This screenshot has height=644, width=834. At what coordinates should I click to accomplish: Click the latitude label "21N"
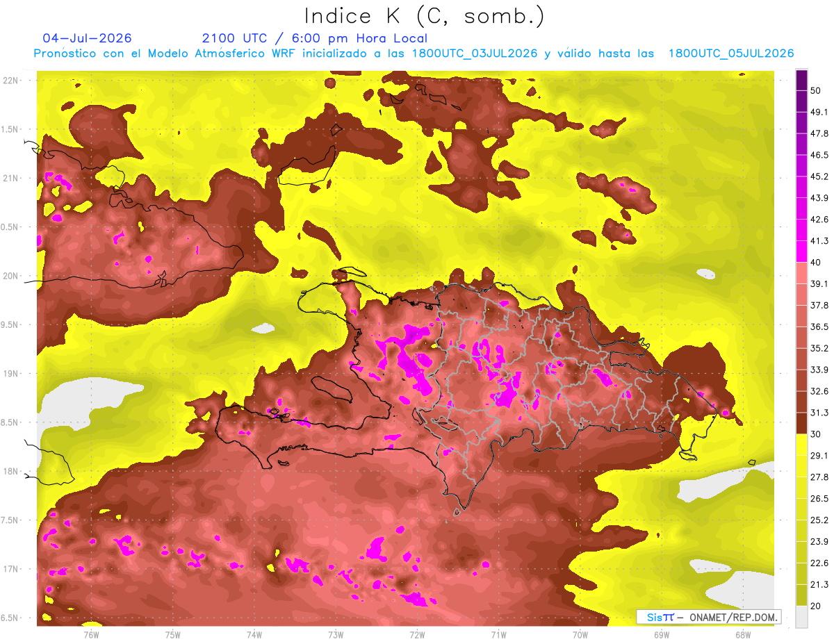click(x=12, y=178)
